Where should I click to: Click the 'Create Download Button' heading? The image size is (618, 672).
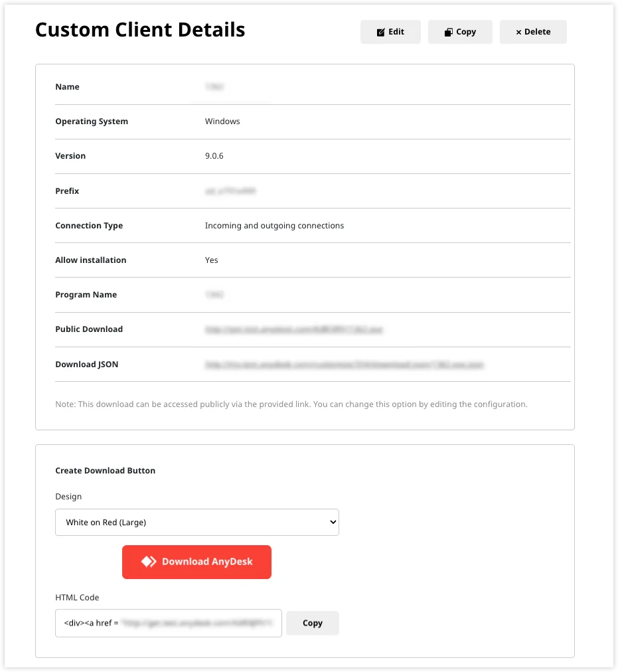(x=106, y=471)
